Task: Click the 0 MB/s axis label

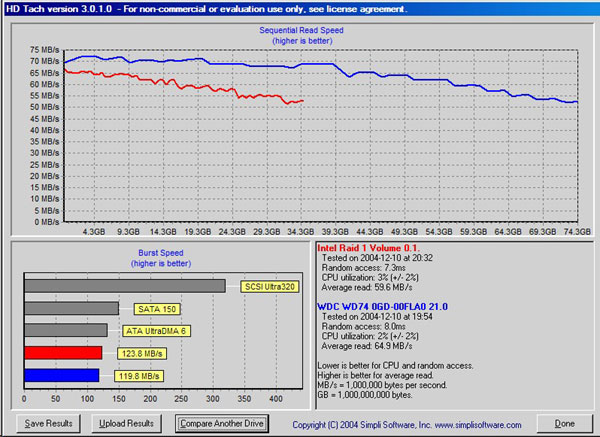Action: pyautogui.click(x=47, y=222)
